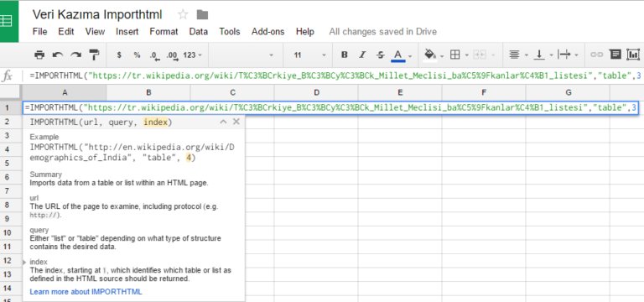Insert a link
Image resolution: width=644 pixels, height=302 pixels.
596,55
